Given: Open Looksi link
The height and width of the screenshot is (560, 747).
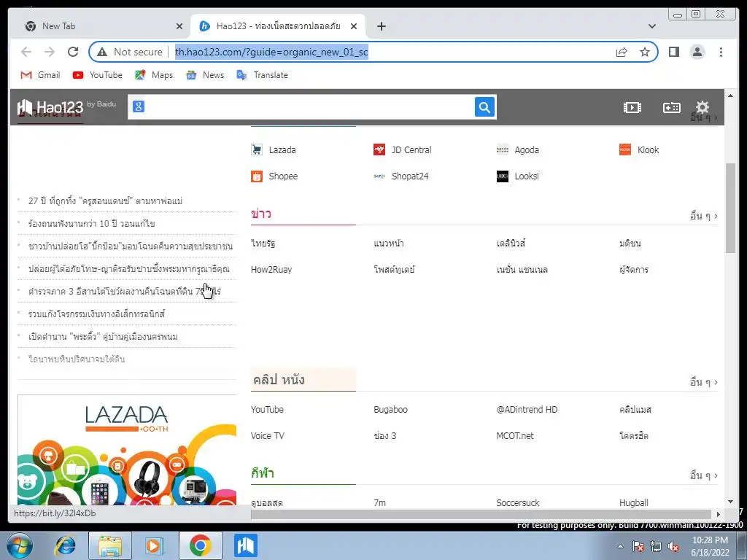Looking at the screenshot, I should [518, 176].
